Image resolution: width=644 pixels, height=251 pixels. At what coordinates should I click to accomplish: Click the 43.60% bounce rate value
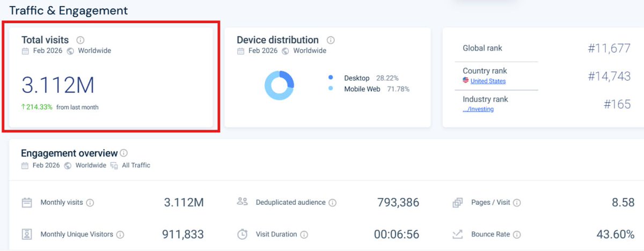click(x=616, y=234)
